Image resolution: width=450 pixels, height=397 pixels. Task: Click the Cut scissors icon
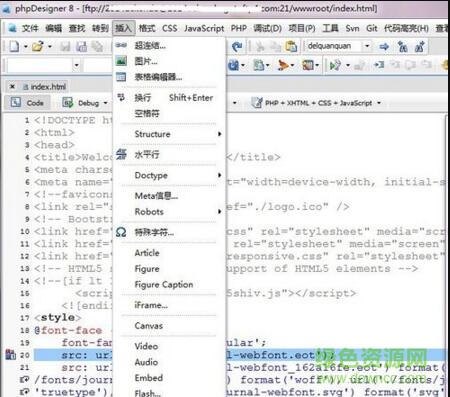point(260,47)
